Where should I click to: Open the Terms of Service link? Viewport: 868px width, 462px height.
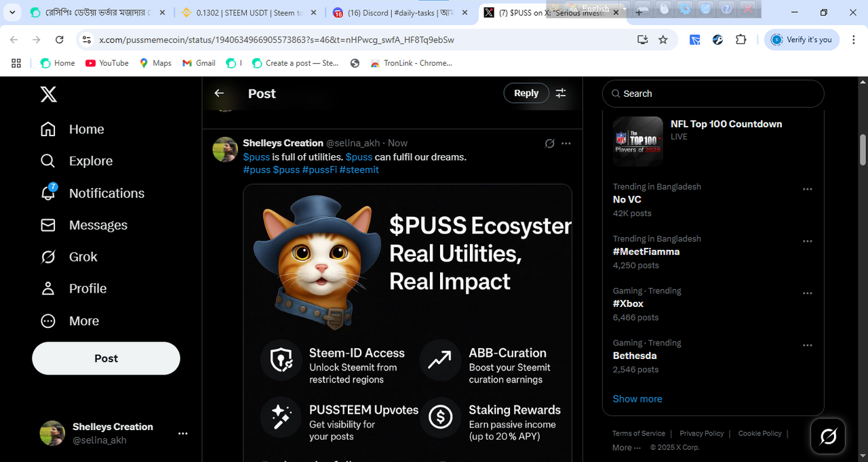[x=639, y=434]
